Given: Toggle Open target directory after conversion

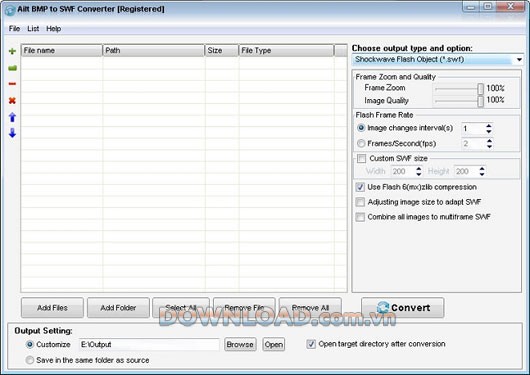Looking at the screenshot, I should pyautogui.click(x=311, y=344).
